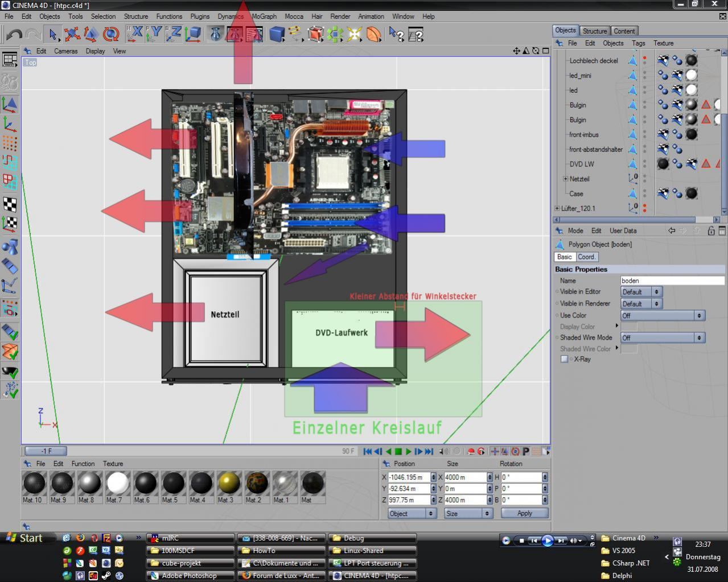
Task: Click the Spline pen objects icon
Action: click(295, 34)
